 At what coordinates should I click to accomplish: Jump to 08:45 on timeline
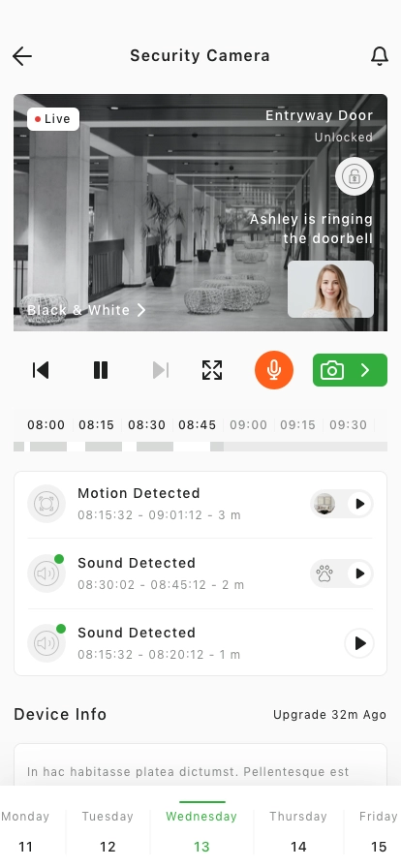pyautogui.click(x=198, y=425)
